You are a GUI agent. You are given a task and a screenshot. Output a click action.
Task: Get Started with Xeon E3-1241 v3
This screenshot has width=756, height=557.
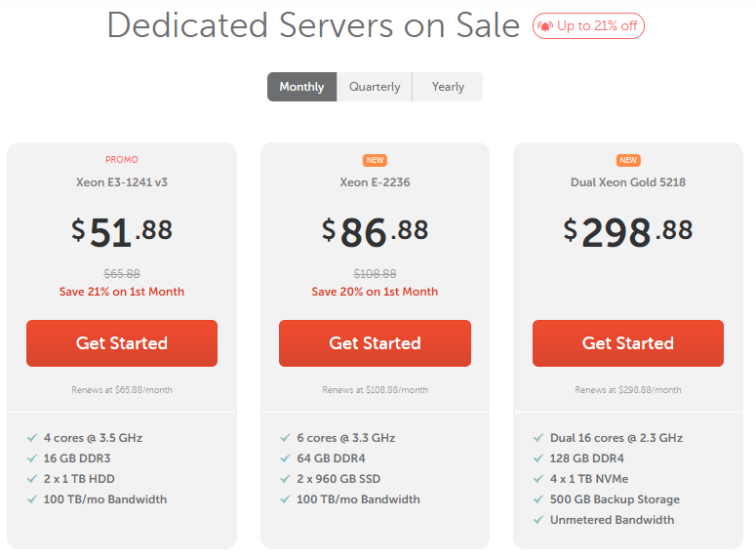(122, 343)
